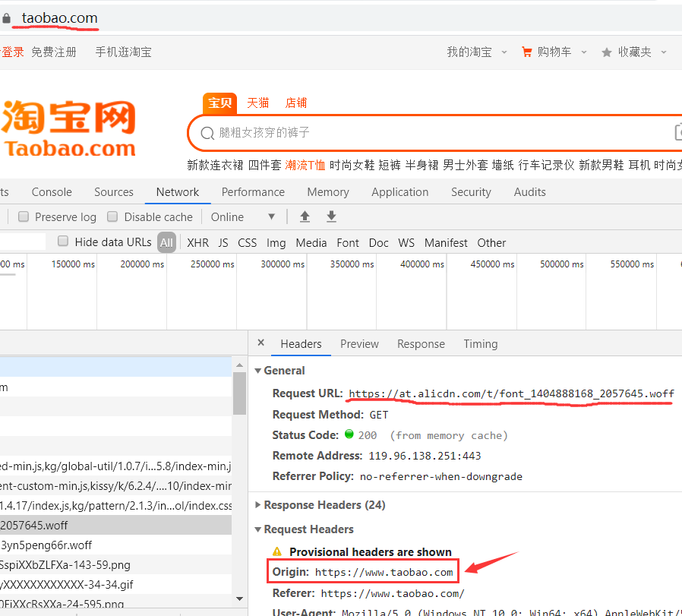Screen dimensions: 682x616
Task: Open the Memory tab
Action: pos(328,192)
